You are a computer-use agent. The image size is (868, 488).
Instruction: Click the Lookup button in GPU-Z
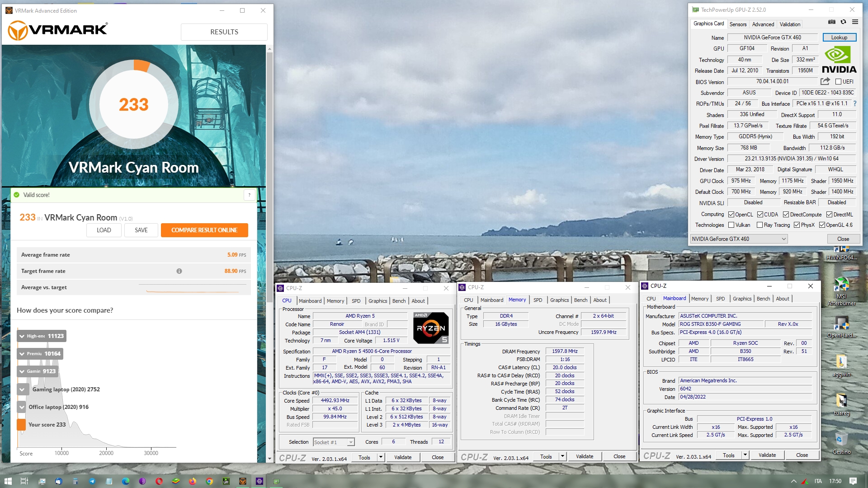[x=839, y=38]
